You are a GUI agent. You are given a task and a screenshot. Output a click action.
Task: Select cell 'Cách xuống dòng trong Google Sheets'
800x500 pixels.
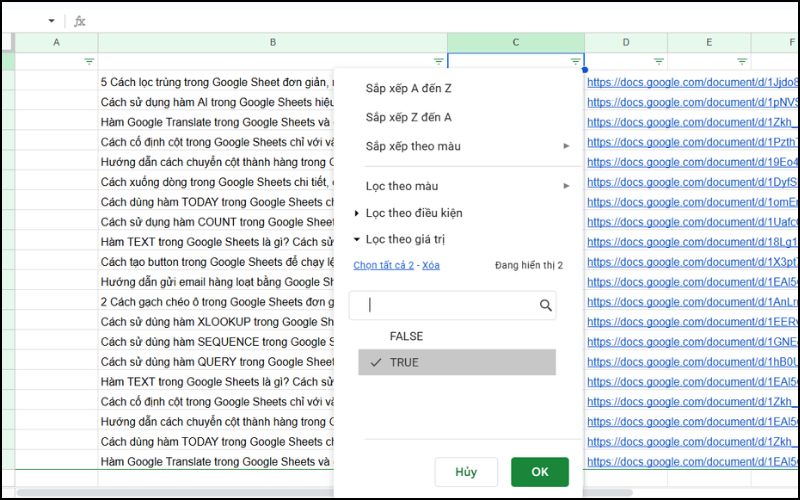tap(216, 182)
